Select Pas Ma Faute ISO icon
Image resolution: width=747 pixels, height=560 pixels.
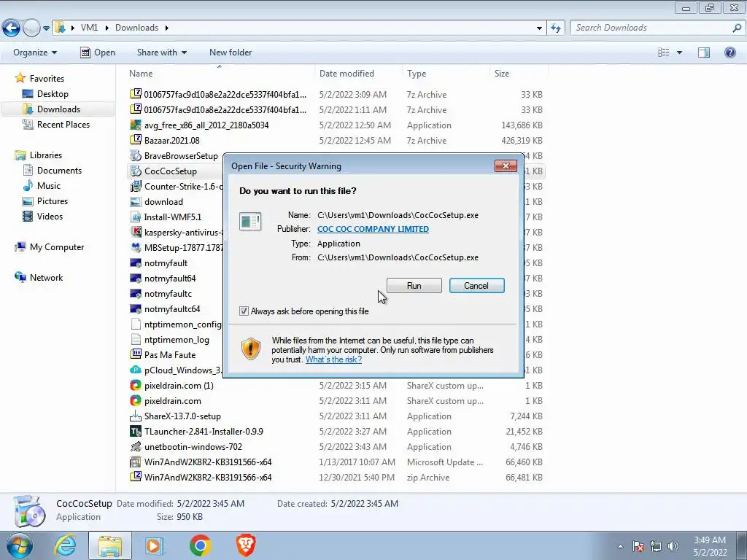pyautogui.click(x=136, y=355)
